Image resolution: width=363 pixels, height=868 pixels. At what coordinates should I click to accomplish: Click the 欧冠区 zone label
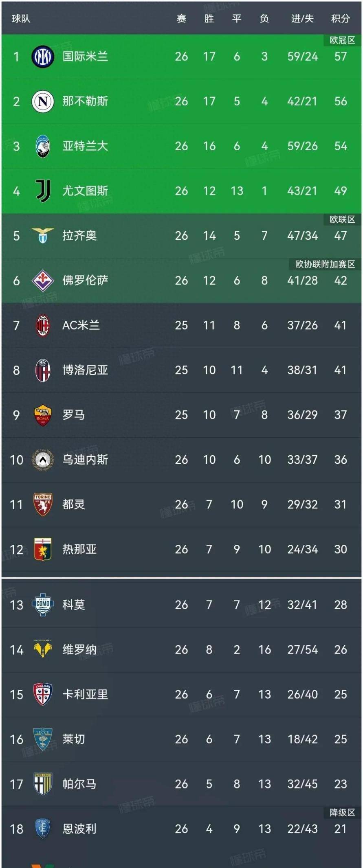coord(342,40)
